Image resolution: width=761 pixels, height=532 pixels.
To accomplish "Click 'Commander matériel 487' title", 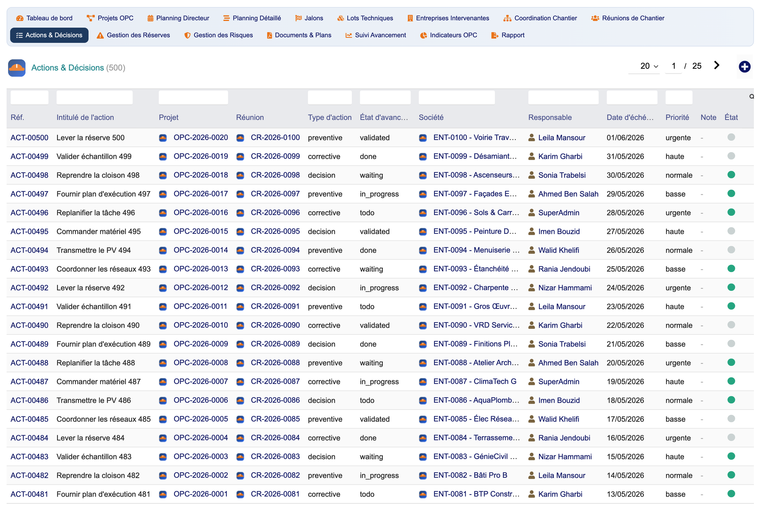I will click(x=99, y=382).
